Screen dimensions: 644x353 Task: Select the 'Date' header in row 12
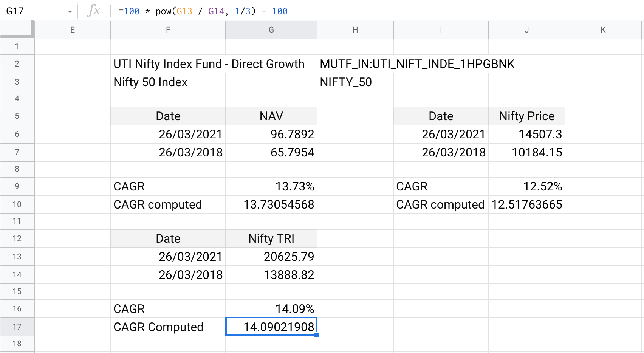pos(168,238)
